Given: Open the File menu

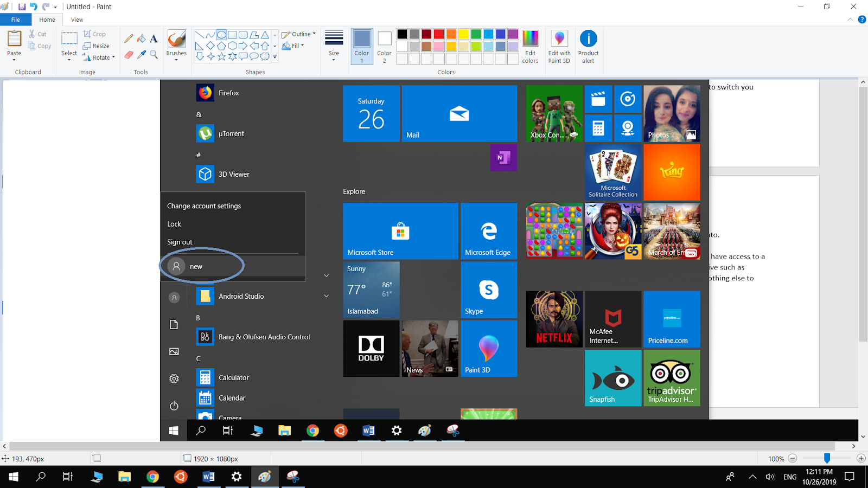Looking at the screenshot, I should 15,20.
